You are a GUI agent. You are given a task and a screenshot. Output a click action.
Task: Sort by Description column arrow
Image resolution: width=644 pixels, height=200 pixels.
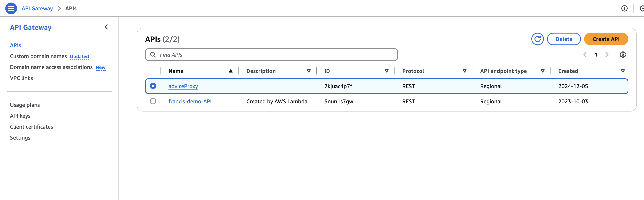pyautogui.click(x=308, y=71)
